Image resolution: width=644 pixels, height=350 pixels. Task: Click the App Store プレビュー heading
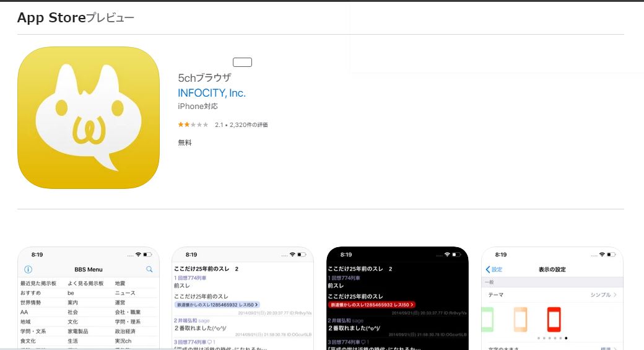click(76, 18)
